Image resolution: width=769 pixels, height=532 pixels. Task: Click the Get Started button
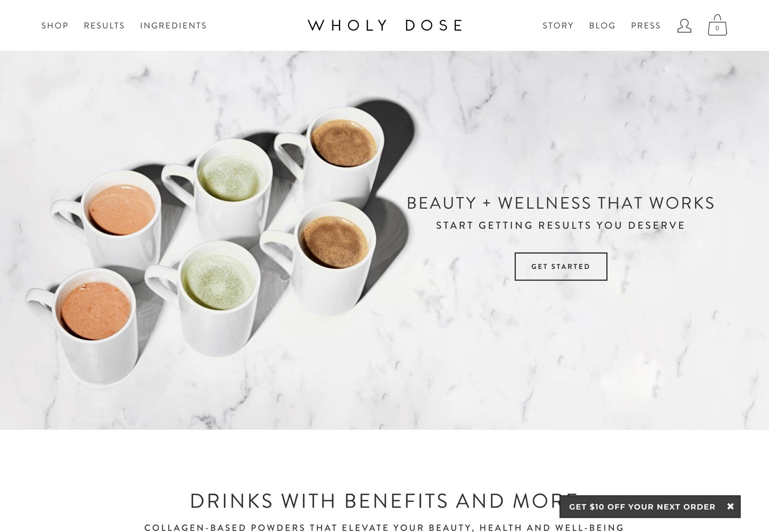[561, 266]
